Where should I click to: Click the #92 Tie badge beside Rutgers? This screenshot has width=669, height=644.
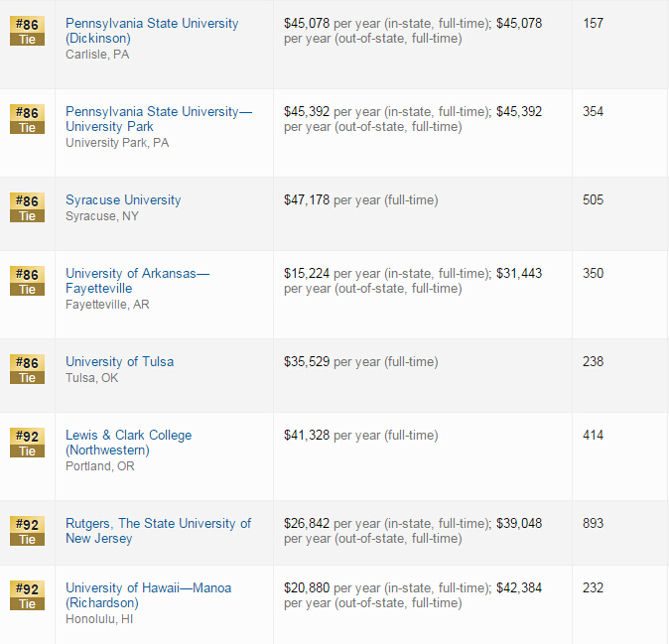coord(28,531)
